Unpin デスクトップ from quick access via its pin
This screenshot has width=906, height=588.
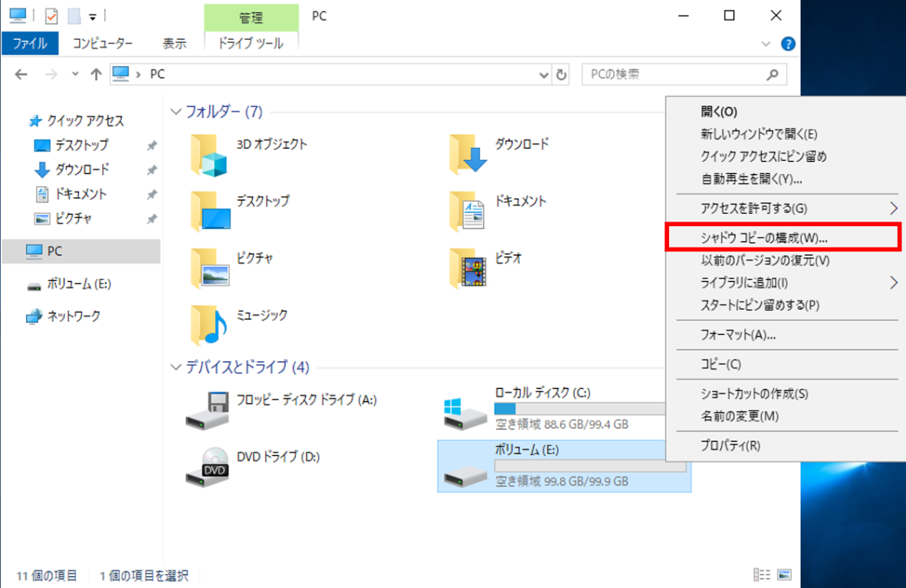tap(152, 146)
